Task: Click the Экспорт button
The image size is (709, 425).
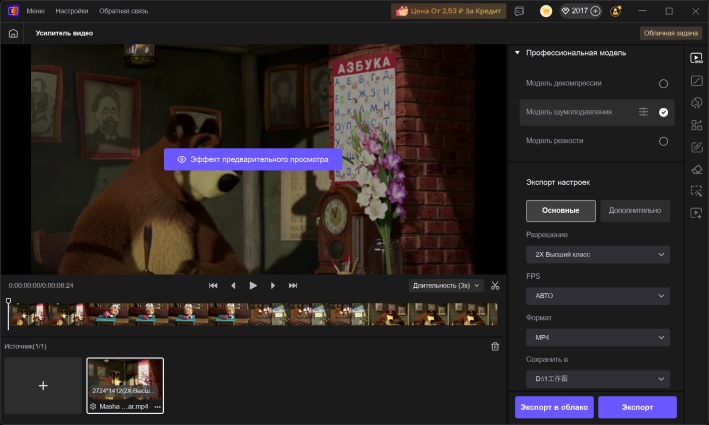Action: point(637,407)
